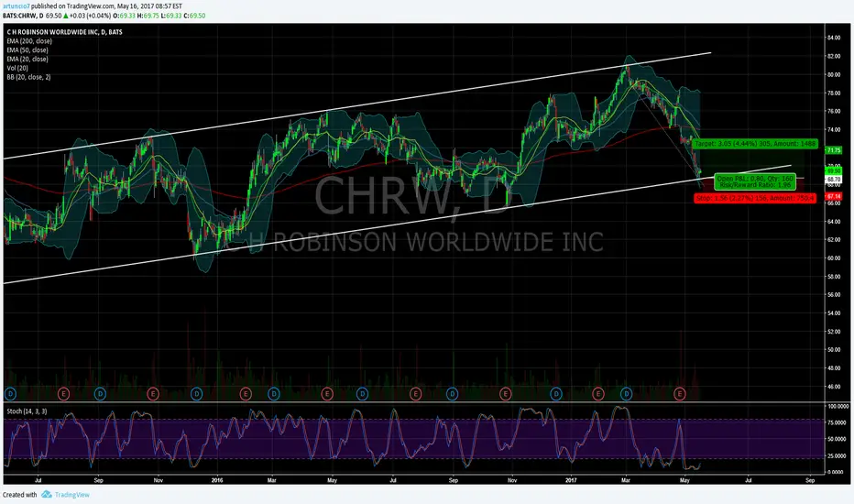Click the TradingView cloud logo icon
The width and height of the screenshot is (854, 504).
(47, 494)
